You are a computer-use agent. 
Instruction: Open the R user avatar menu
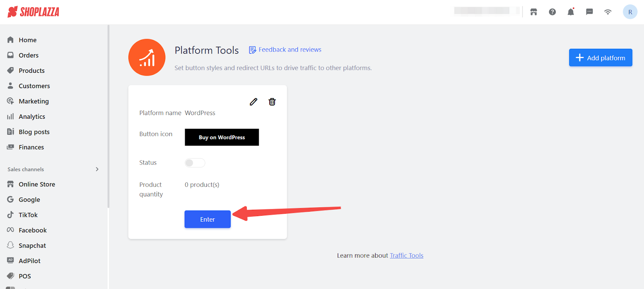[630, 12]
